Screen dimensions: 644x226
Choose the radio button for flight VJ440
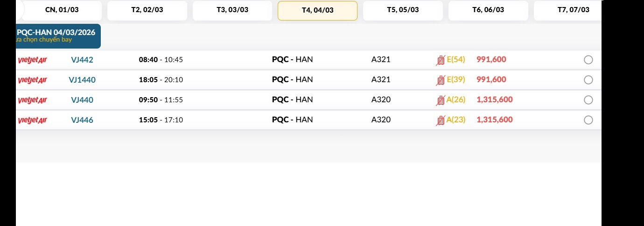(x=588, y=100)
